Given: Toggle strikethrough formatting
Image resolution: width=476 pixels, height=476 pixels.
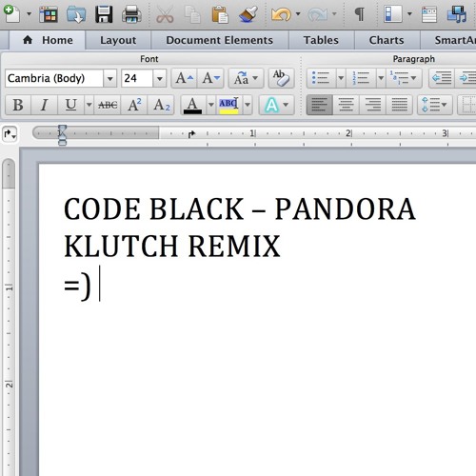Looking at the screenshot, I should [108, 105].
